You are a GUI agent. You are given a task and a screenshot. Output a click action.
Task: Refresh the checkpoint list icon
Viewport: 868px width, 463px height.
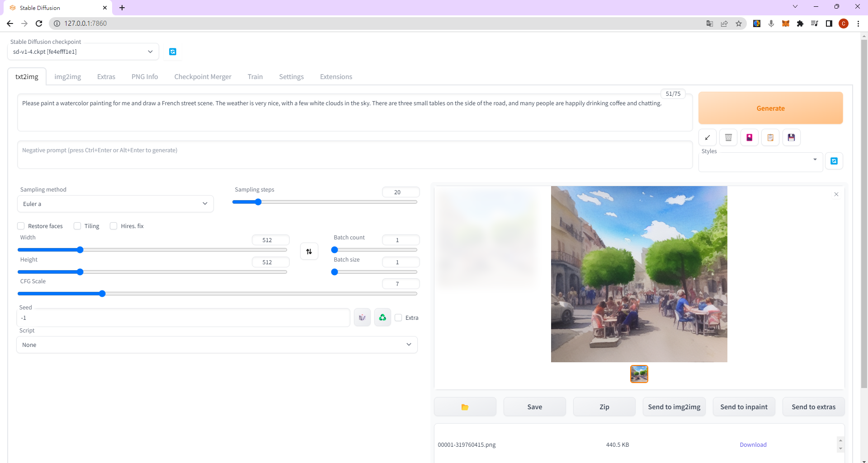click(173, 51)
